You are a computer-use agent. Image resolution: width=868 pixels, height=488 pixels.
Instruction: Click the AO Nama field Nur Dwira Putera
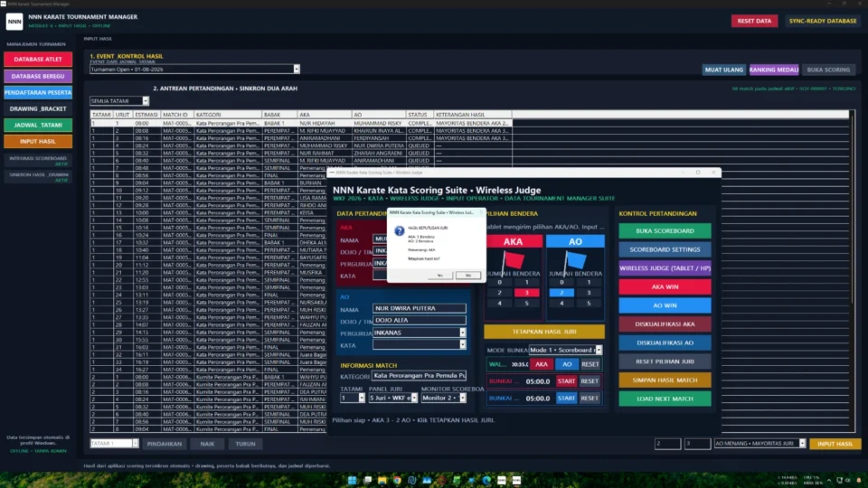click(419, 308)
